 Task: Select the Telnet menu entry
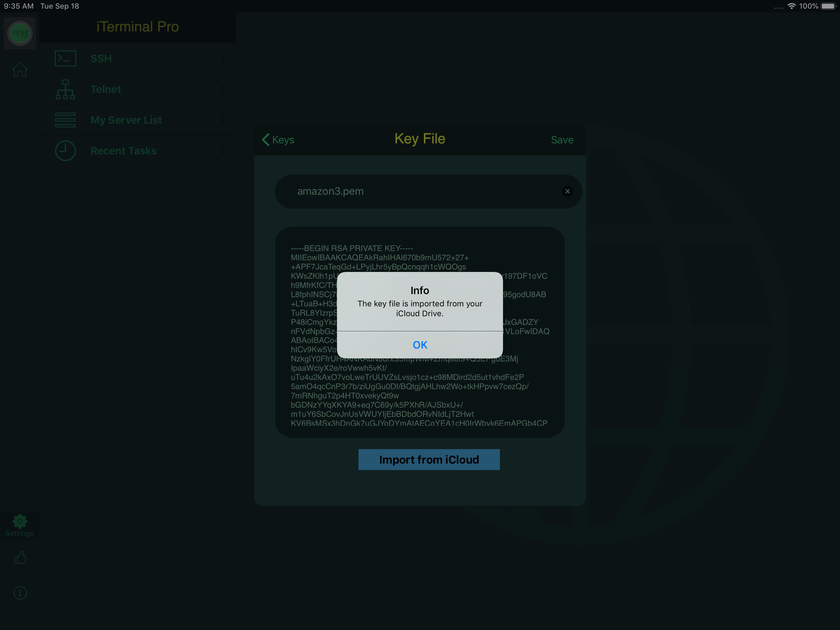106,89
